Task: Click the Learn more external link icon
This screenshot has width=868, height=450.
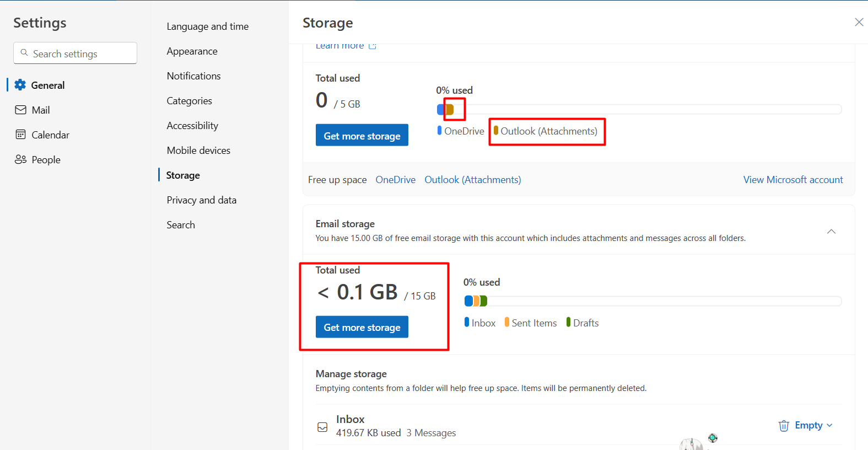Action: 373,46
